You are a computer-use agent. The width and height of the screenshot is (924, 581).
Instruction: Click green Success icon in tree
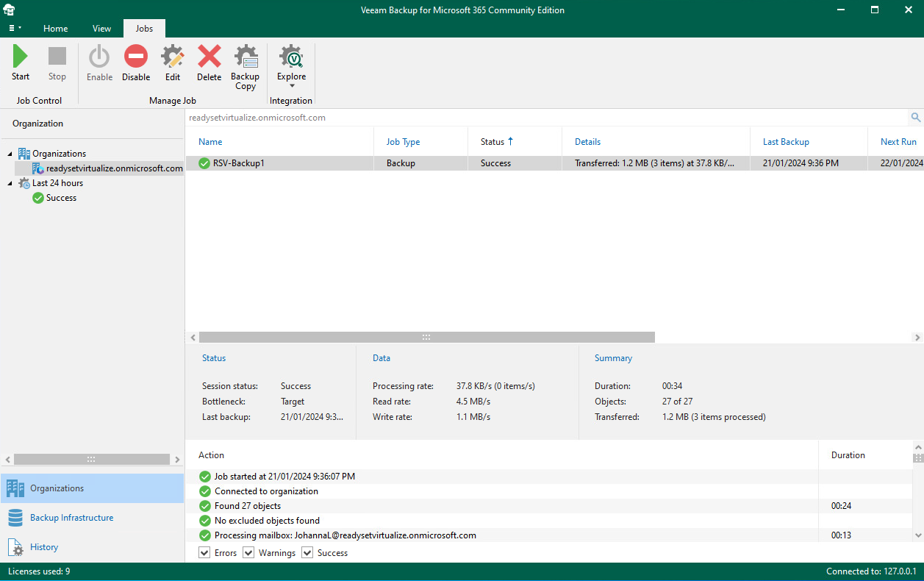pos(38,198)
